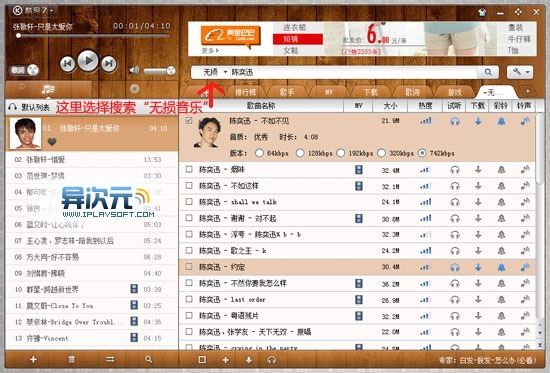The width and height of the screenshot is (550, 373).
Task: Click the 连衣裙 ad link
Action: click(x=295, y=27)
